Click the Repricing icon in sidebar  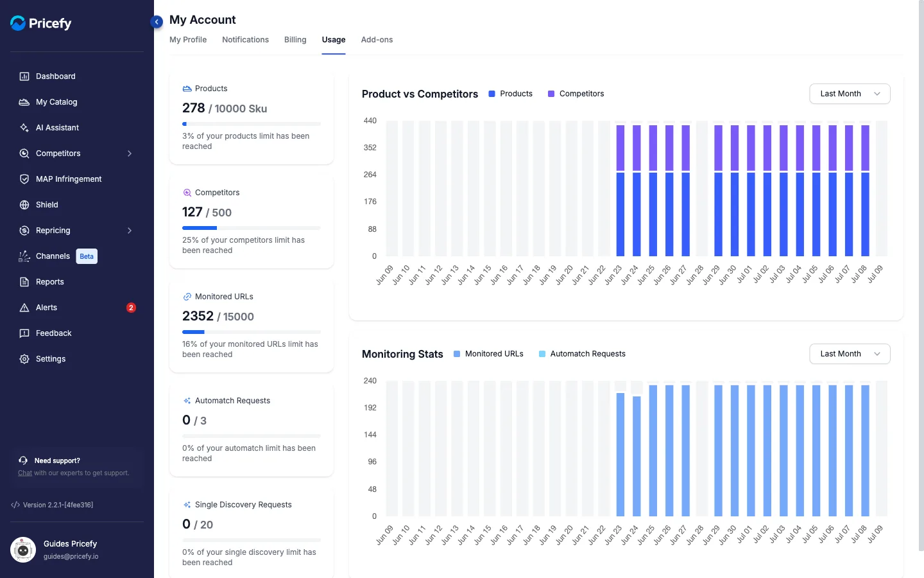24,231
